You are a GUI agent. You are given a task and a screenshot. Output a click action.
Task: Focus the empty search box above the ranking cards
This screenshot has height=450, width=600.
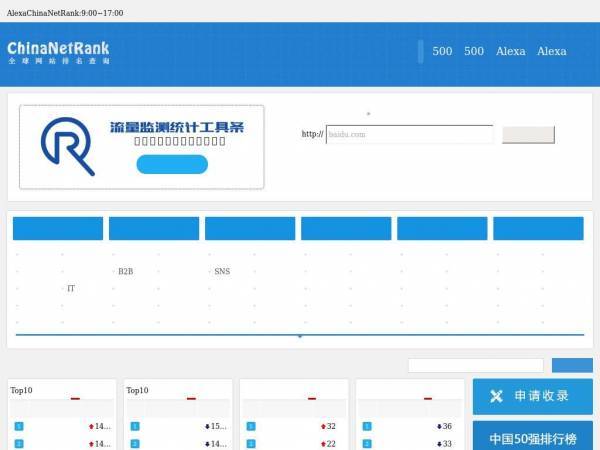click(476, 365)
